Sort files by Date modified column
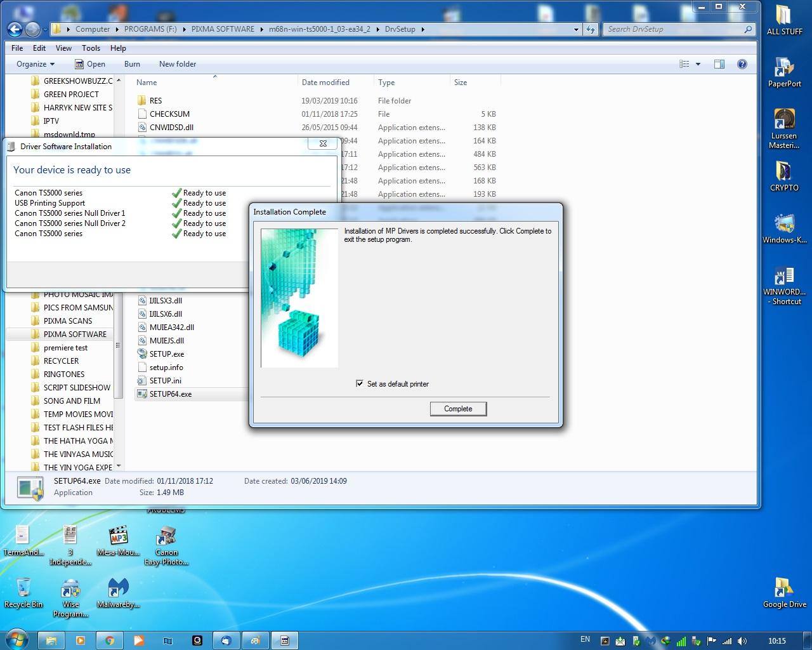This screenshot has width=812, height=650. [x=325, y=83]
